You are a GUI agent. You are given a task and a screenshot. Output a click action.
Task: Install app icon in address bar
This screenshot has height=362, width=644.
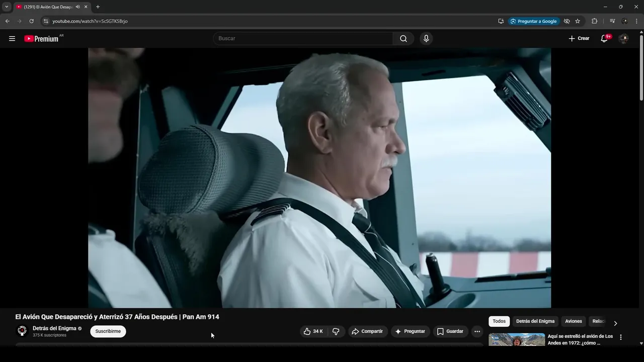point(501,21)
